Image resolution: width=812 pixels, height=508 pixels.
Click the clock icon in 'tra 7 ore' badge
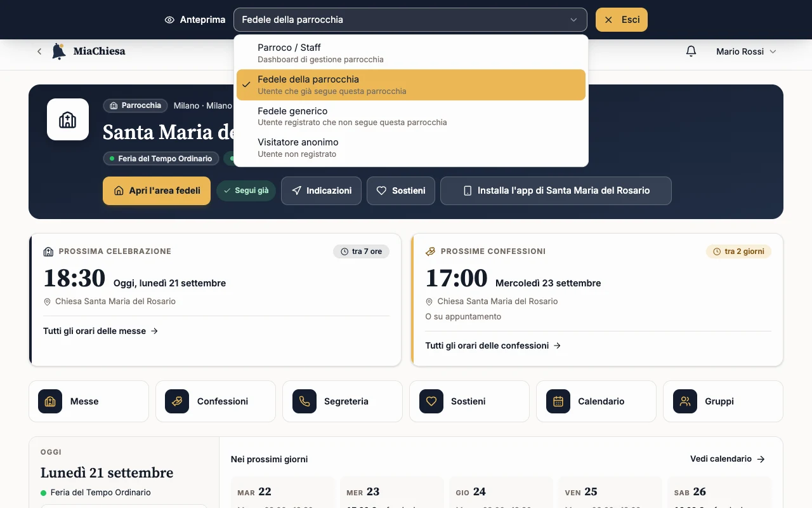point(344,251)
